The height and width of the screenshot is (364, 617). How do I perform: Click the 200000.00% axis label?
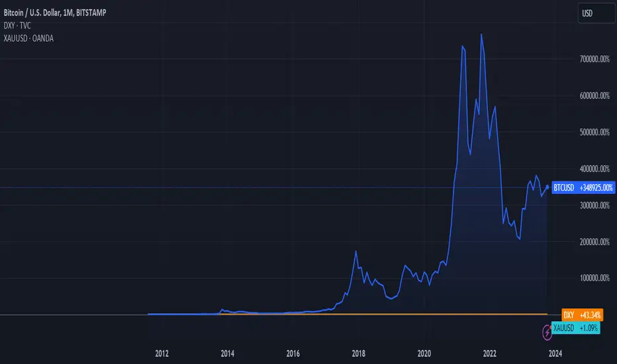coord(594,242)
